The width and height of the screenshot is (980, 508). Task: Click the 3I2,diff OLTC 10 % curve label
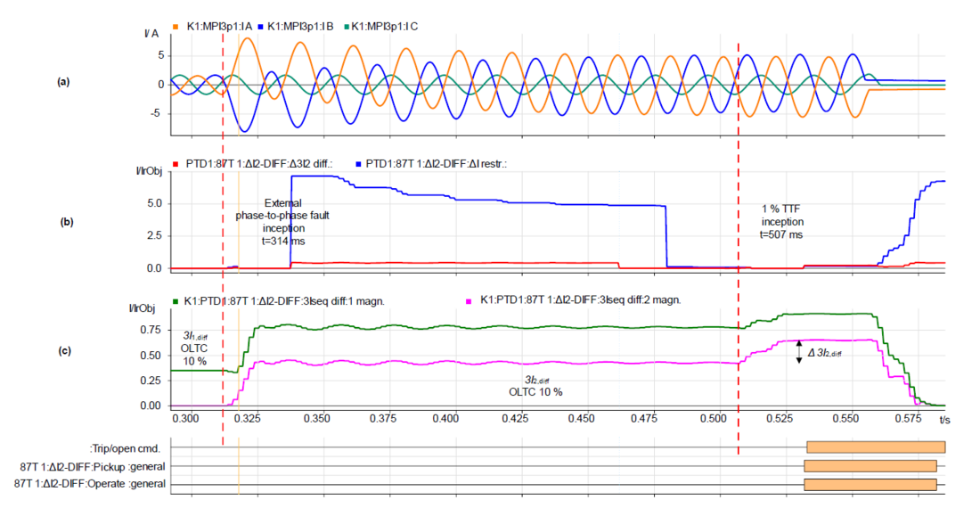click(x=535, y=386)
